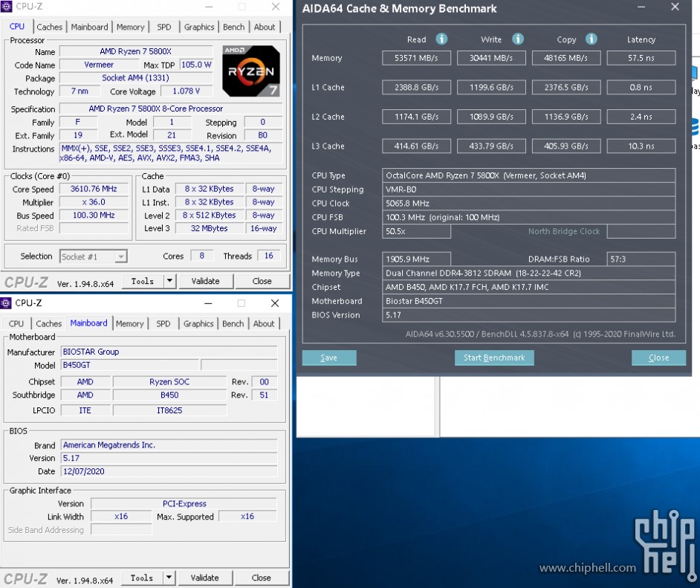Click Save in AIDA64 benchmark window

(328, 358)
